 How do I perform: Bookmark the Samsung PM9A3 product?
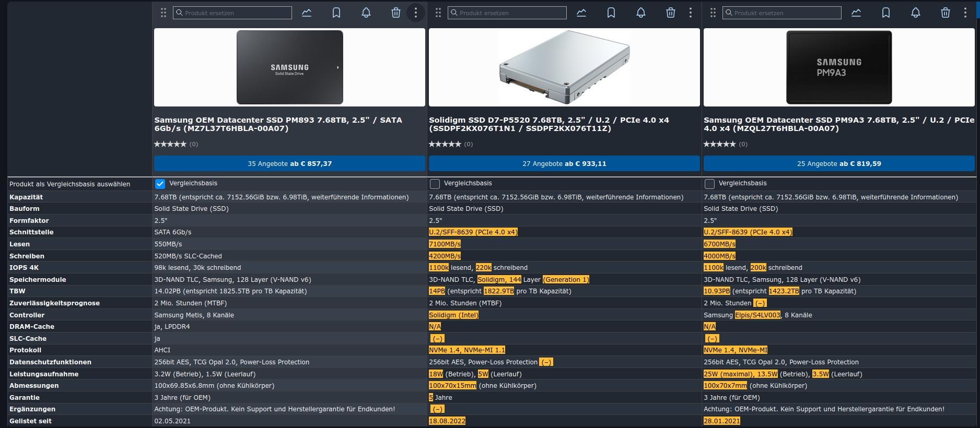point(886,13)
